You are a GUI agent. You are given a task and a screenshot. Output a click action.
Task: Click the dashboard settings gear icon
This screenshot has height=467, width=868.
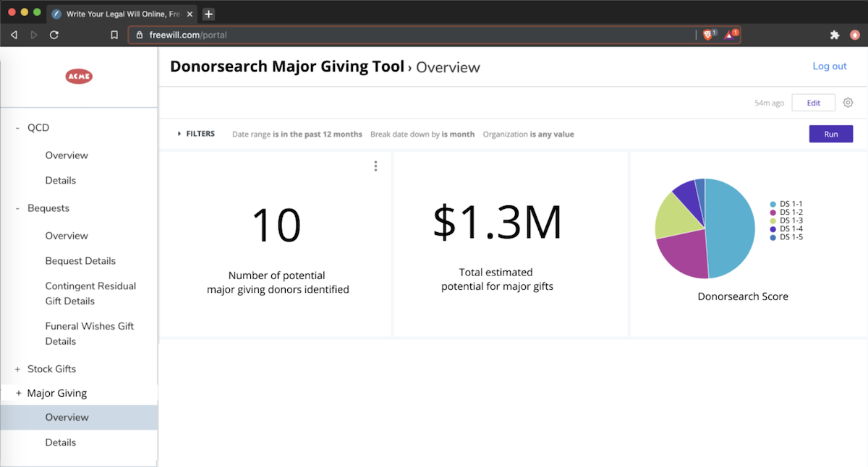tap(848, 103)
